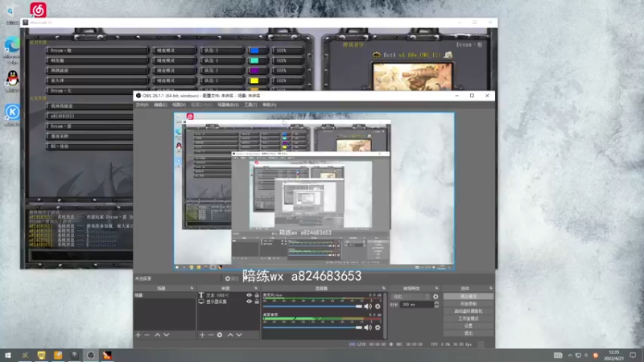Viewport: 644px width, 362px height.
Task: Move scene up in Scenes panel
Action: pyautogui.click(x=157, y=335)
